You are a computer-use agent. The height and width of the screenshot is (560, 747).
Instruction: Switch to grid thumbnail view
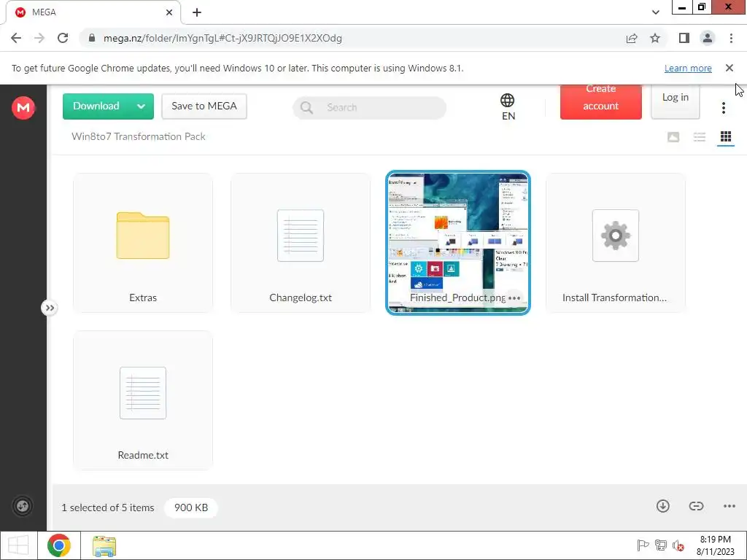(x=726, y=137)
